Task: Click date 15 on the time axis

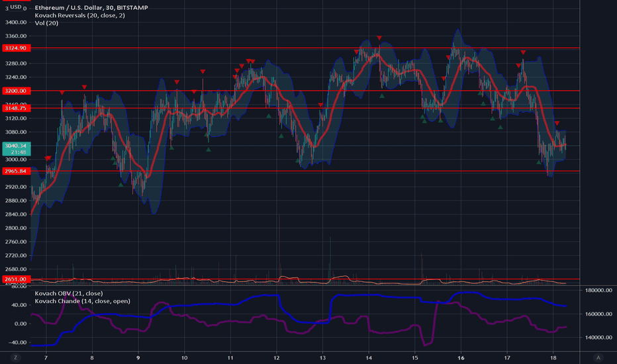Action: point(414,357)
